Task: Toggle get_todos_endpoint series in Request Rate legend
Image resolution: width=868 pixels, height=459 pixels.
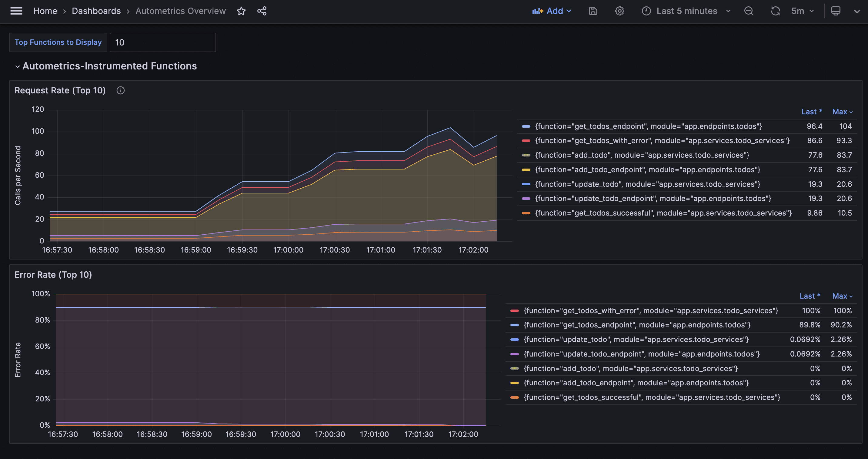Action: point(649,126)
